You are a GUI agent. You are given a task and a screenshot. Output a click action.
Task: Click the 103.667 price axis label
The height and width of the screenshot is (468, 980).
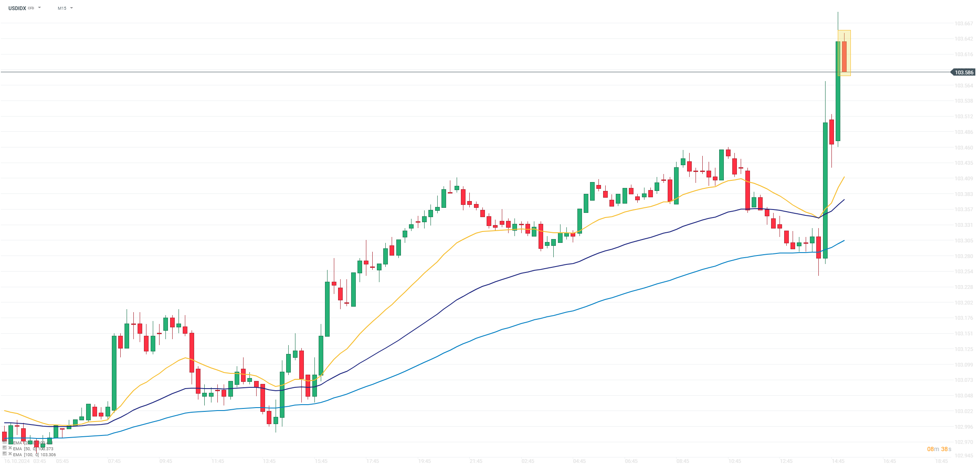coord(964,24)
